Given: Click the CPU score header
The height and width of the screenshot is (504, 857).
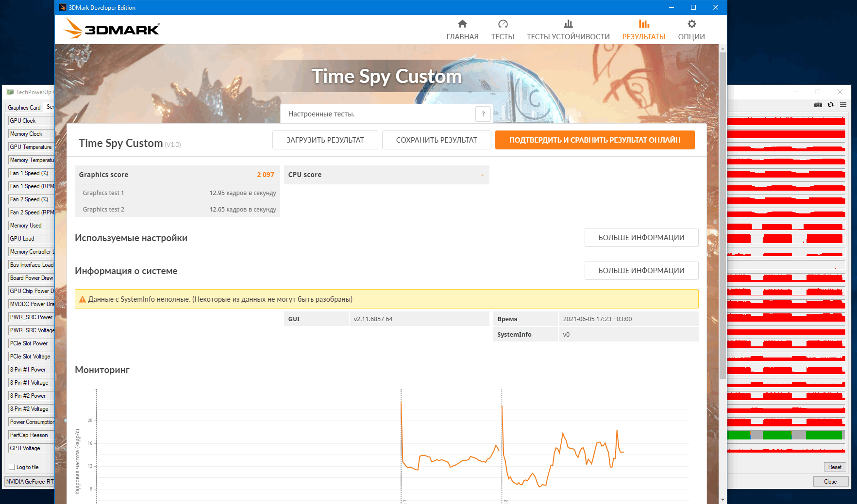Looking at the screenshot, I should click(386, 175).
